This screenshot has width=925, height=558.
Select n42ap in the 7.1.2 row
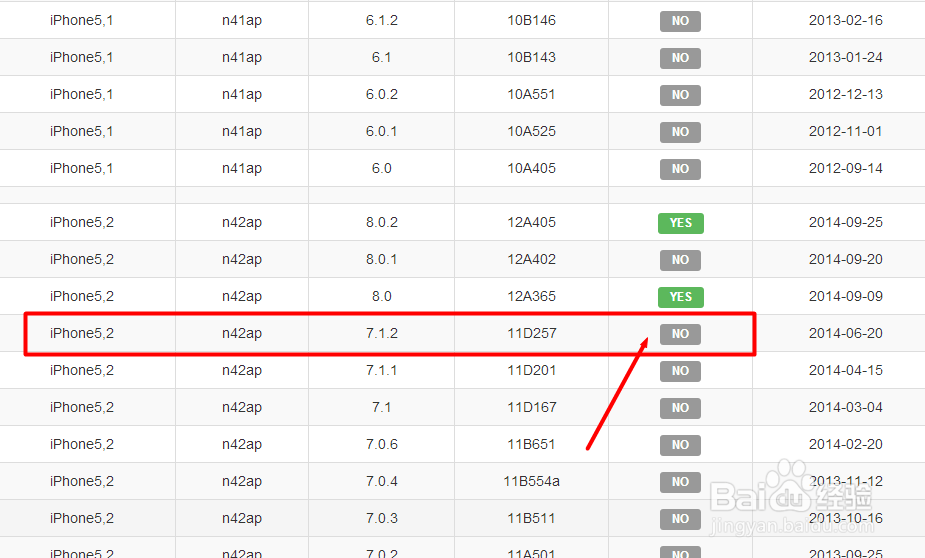click(x=242, y=333)
